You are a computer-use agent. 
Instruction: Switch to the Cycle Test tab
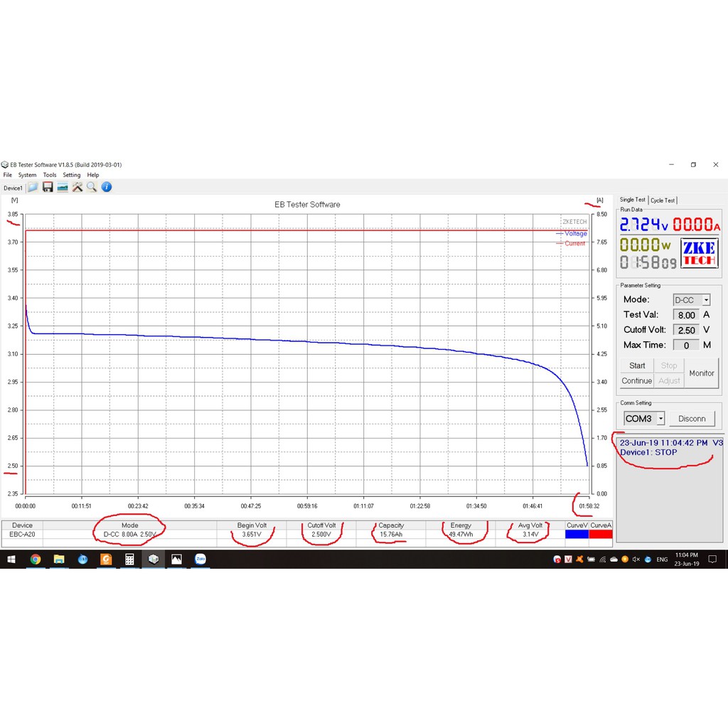click(x=663, y=200)
